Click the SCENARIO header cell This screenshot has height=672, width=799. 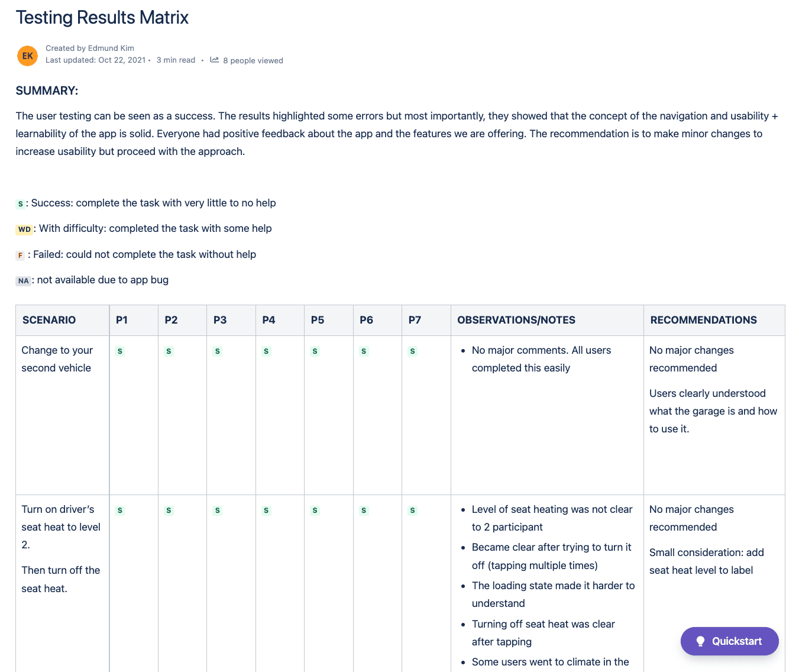[x=48, y=319]
